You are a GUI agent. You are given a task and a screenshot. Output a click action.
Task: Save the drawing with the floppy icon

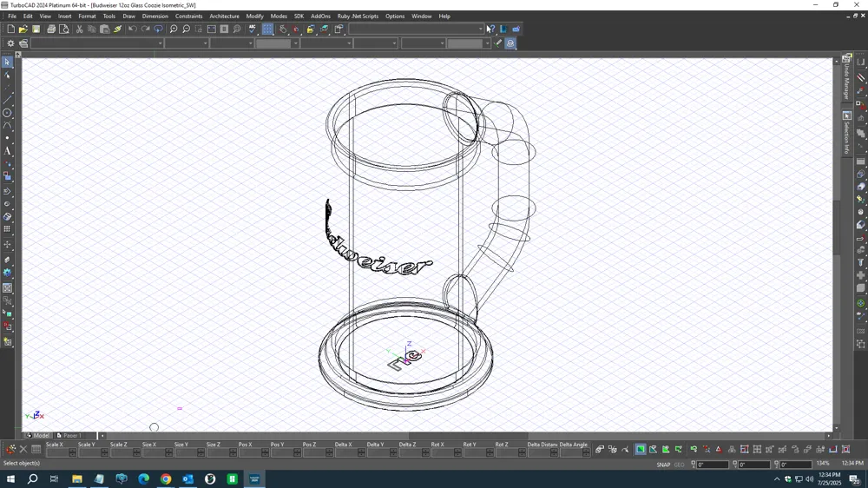pyautogui.click(x=36, y=29)
